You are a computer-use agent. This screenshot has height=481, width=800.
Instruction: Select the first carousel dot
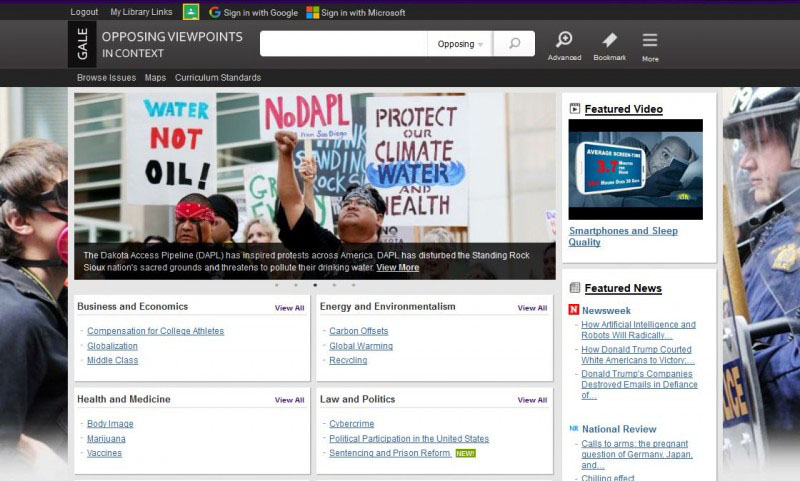coord(277,285)
